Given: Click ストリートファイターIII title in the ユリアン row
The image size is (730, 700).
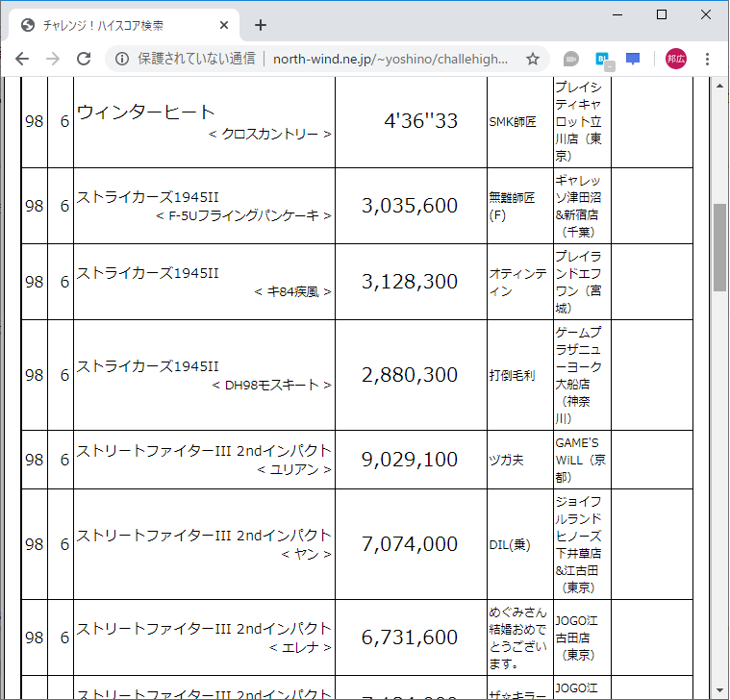Looking at the screenshot, I should click(204, 451).
